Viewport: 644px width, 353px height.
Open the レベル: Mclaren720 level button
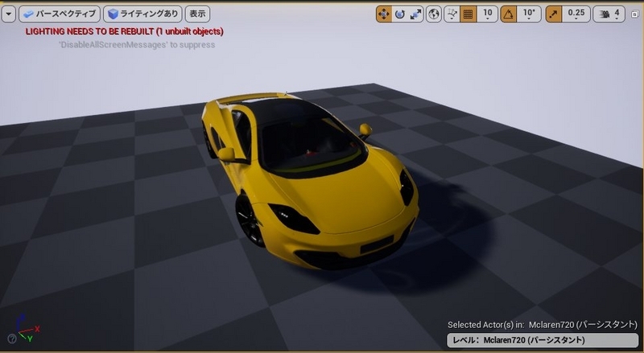[542, 340]
